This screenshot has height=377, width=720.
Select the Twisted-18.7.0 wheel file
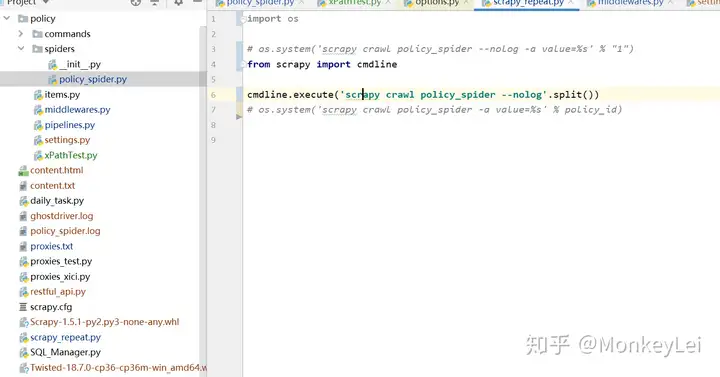click(x=113, y=368)
